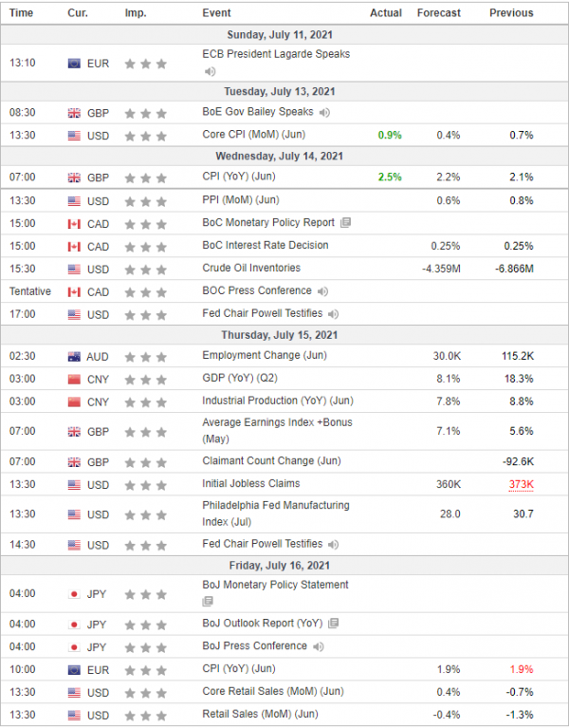Open the BoC Interest Rate Decision event
The height and width of the screenshot is (728, 569).
point(266,245)
